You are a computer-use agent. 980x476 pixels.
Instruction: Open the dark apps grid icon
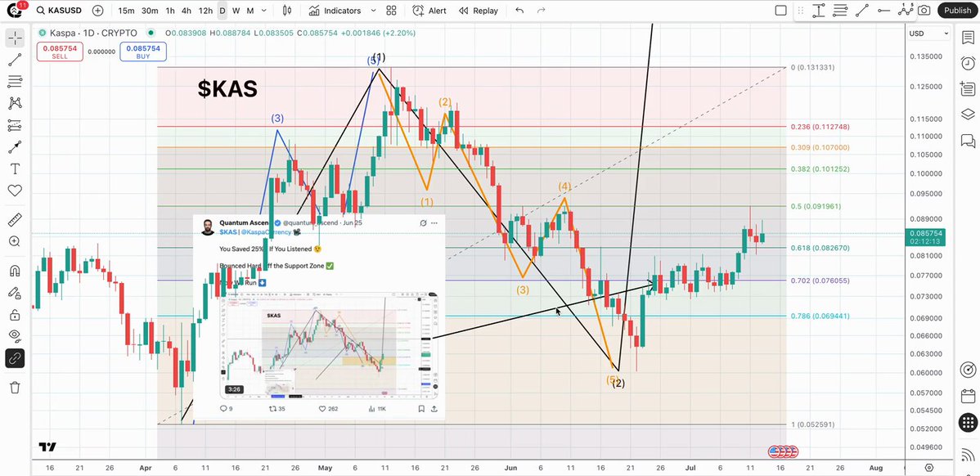968,422
